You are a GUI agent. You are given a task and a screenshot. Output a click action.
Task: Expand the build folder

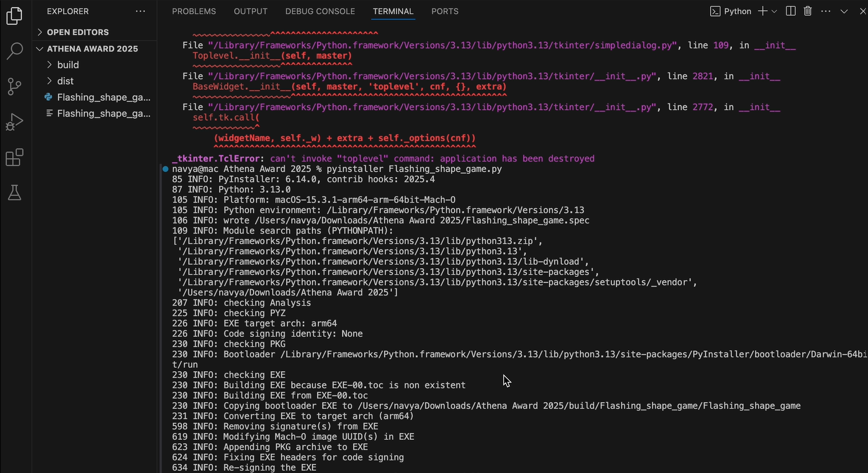pyautogui.click(x=94, y=65)
